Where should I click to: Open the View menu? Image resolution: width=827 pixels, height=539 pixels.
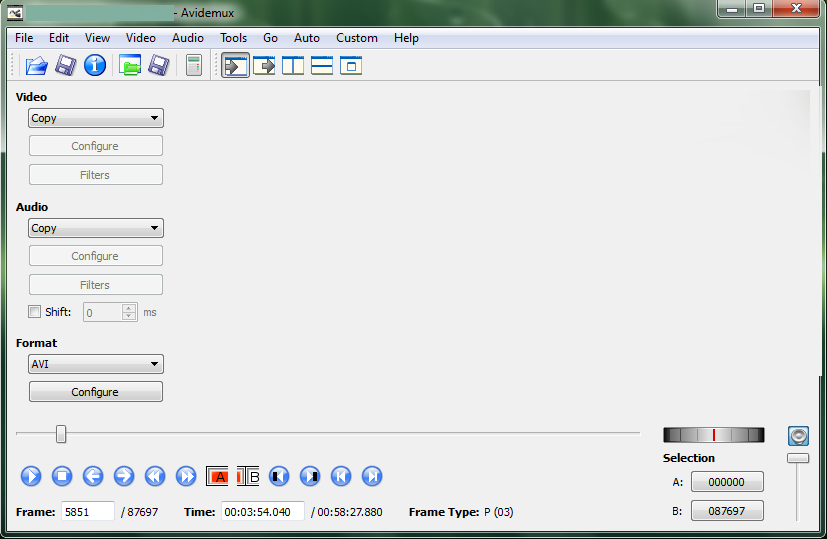coord(97,38)
